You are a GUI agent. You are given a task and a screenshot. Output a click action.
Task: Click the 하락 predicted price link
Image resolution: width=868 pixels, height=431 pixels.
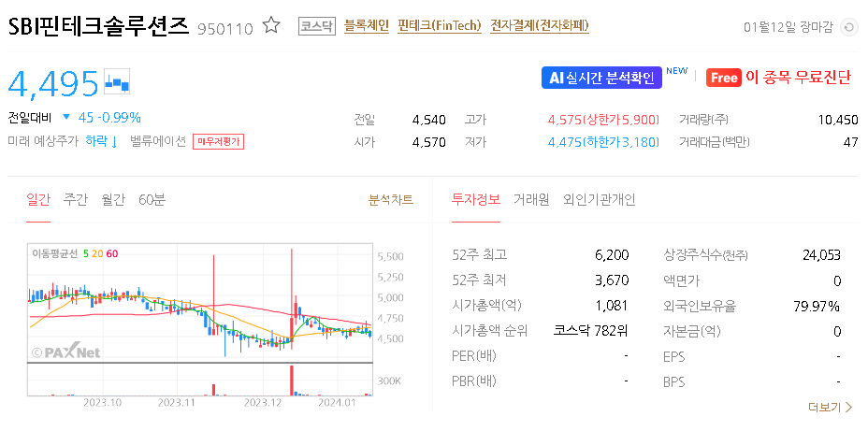(x=101, y=141)
